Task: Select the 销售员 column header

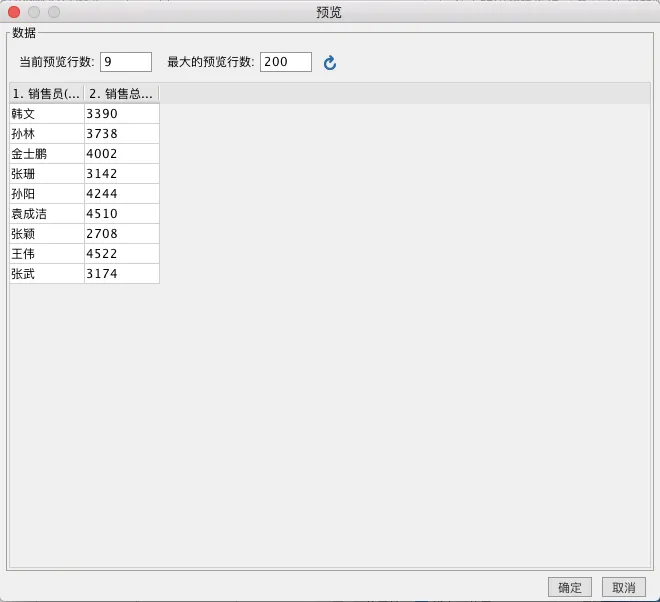Action: point(47,93)
